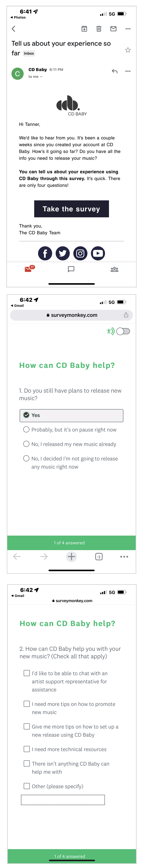Open CD Baby's Facebook page
This screenshot has width=143, height=868.
(x=45, y=253)
